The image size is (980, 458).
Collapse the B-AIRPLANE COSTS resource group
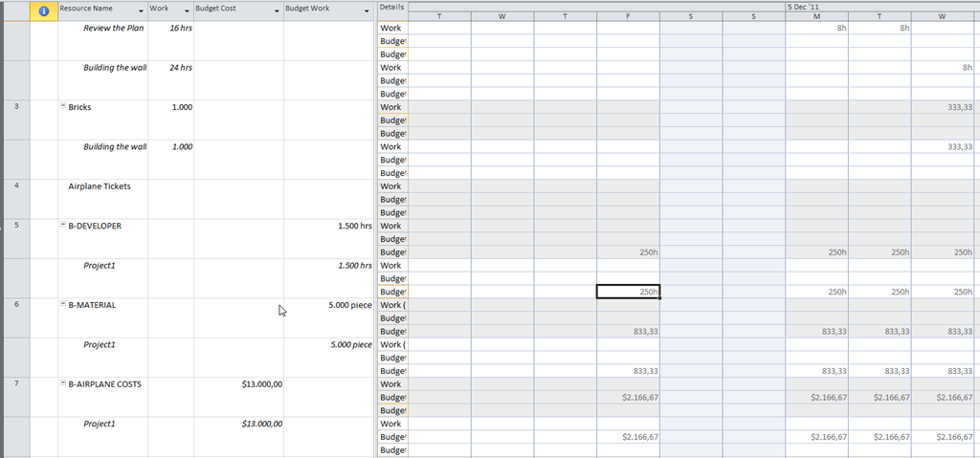[x=64, y=384]
